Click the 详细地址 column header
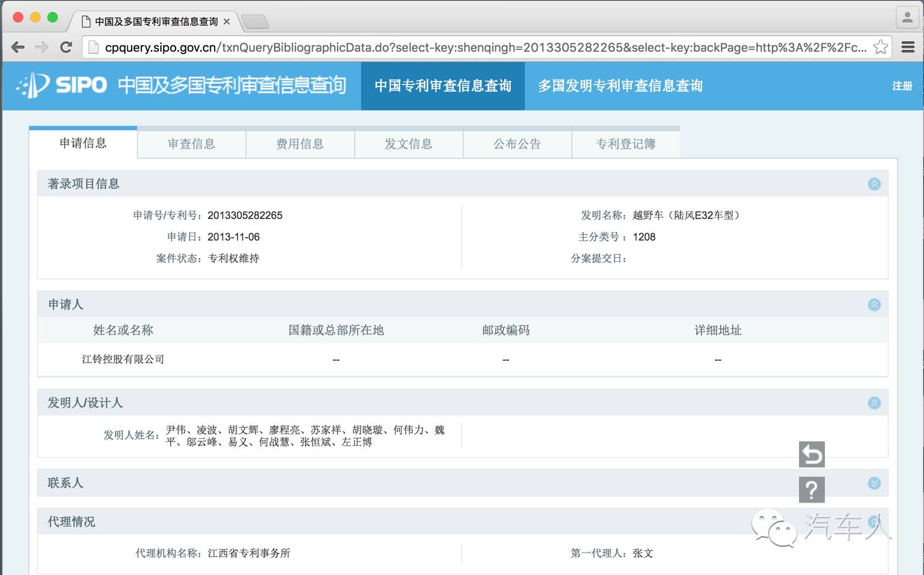 [718, 330]
